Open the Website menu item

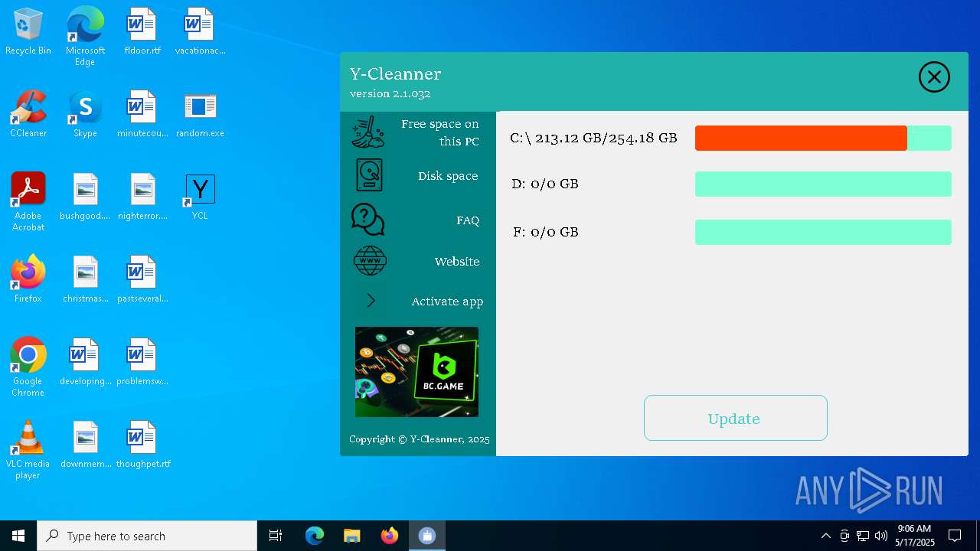coord(457,262)
